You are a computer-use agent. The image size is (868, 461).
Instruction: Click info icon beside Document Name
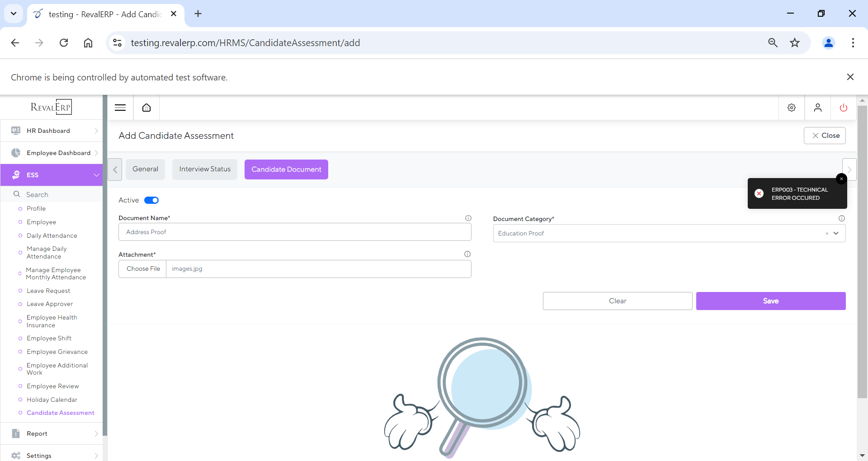pyautogui.click(x=468, y=218)
